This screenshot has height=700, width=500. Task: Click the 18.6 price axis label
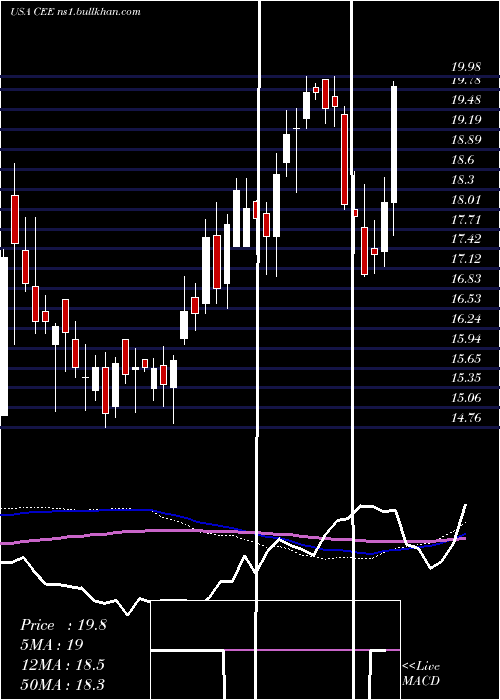tap(463, 160)
